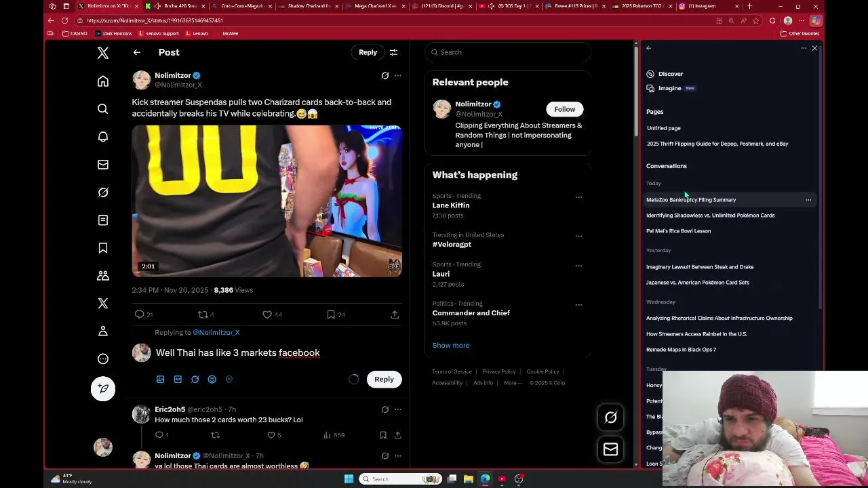Open Terms of Service footer link

[x=452, y=371]
